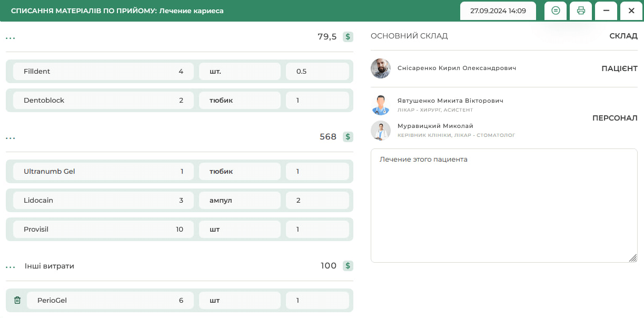Click the dollar icon beside 568
This screenshot has height=318, width=644.
pos(348,137)
